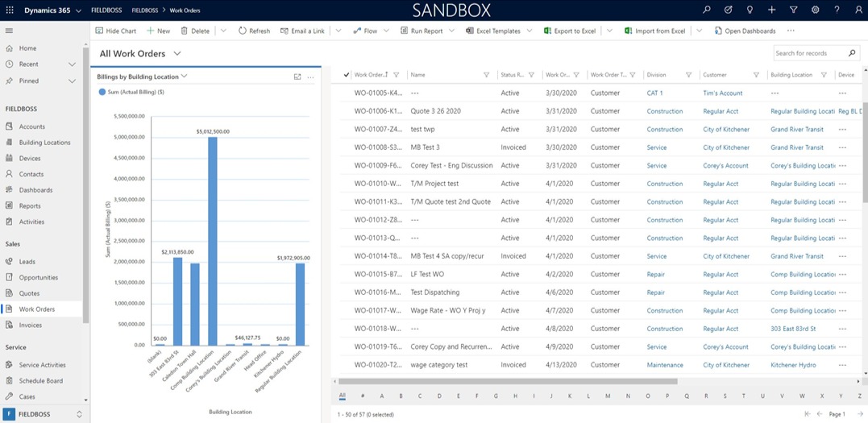Open Tim's Account customer link

(x=722, y=93)
